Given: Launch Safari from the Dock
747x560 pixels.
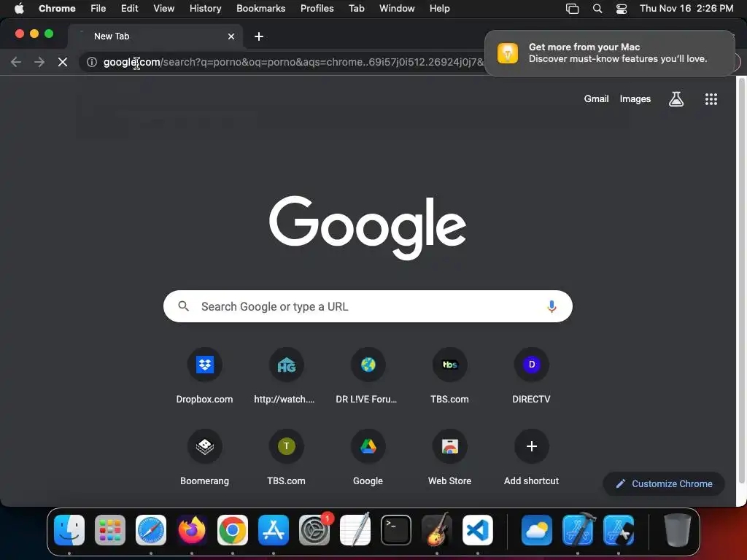Looking at the screenshot, I should (150, 529).
